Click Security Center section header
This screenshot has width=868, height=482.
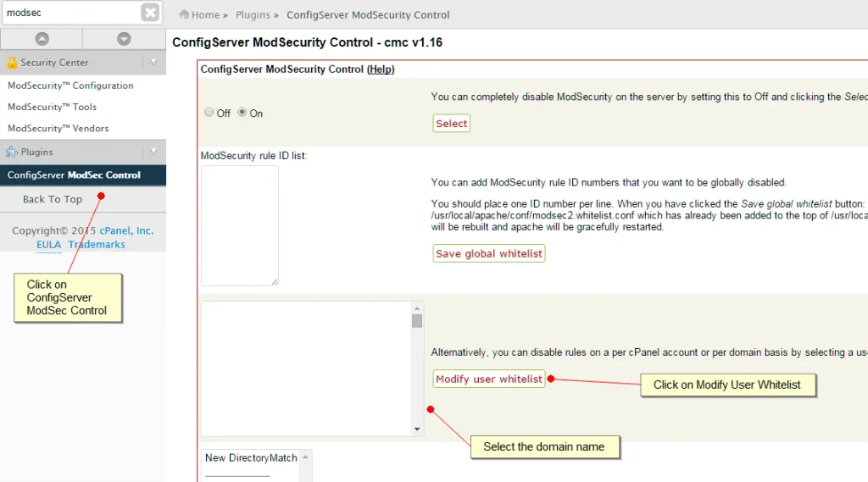[83, 63]
